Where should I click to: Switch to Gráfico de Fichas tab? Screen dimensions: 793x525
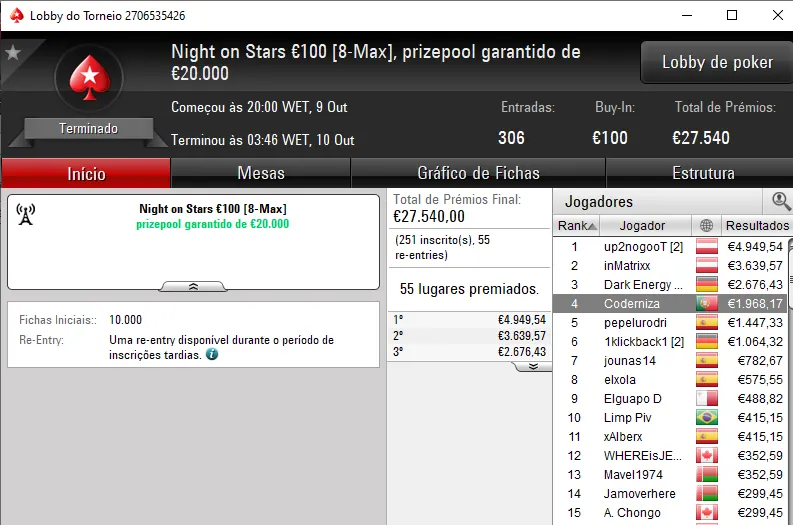pyautogui.click(x=478, y=173)
